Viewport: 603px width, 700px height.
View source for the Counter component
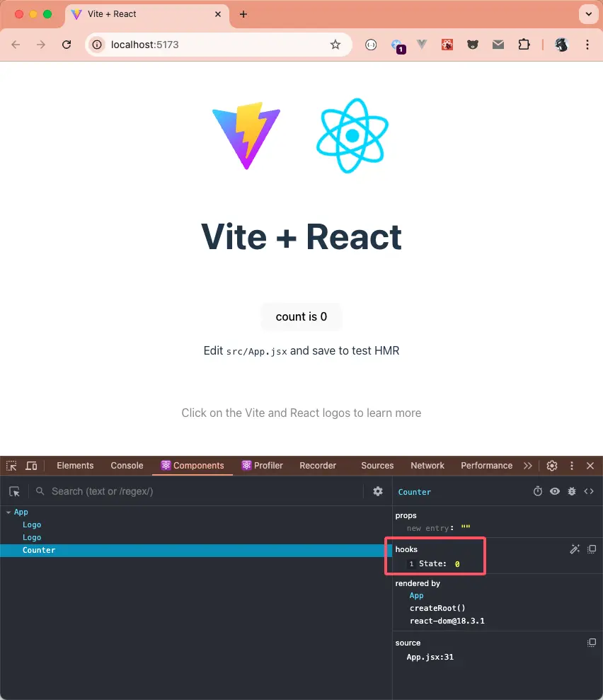pyautogui.click(x=589, y=491)
